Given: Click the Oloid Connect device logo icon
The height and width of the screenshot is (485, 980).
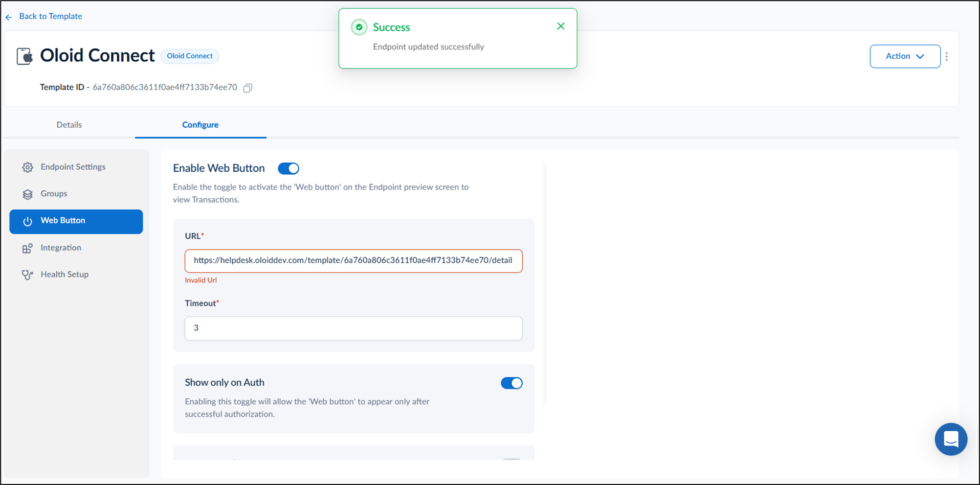Looking at the screenshot, I should pos(24,56).
